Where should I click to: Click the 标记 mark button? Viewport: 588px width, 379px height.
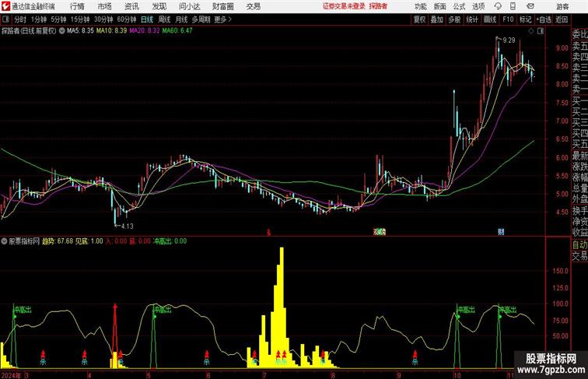click(x=525, y=19)
